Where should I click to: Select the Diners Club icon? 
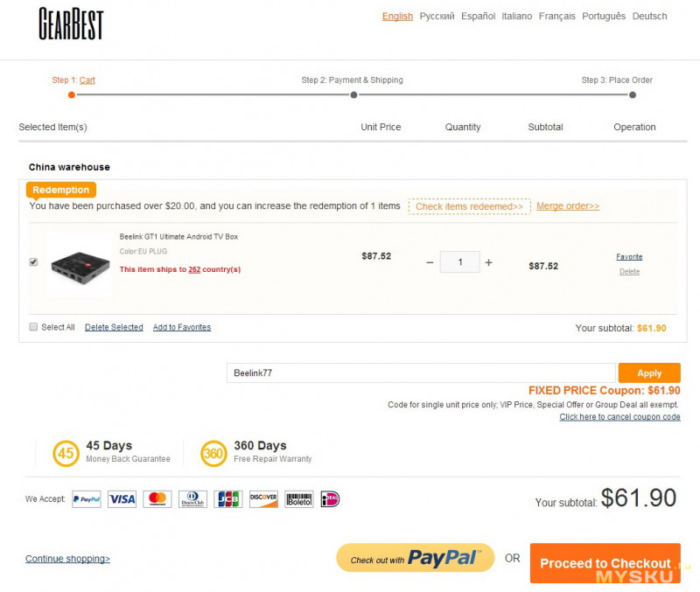(192, 499)
